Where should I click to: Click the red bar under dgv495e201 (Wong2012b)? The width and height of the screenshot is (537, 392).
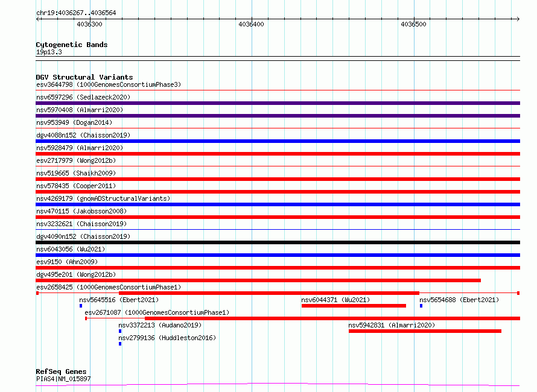pos(258,280)
